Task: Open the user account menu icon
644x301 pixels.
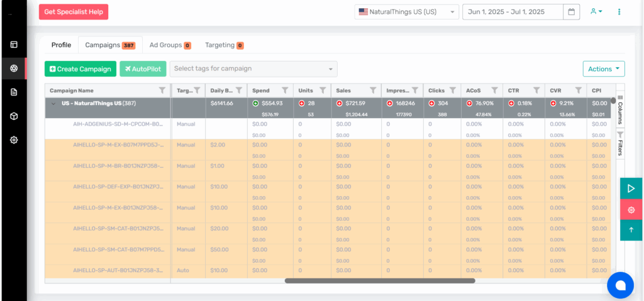Action: [x=596, y=11]
